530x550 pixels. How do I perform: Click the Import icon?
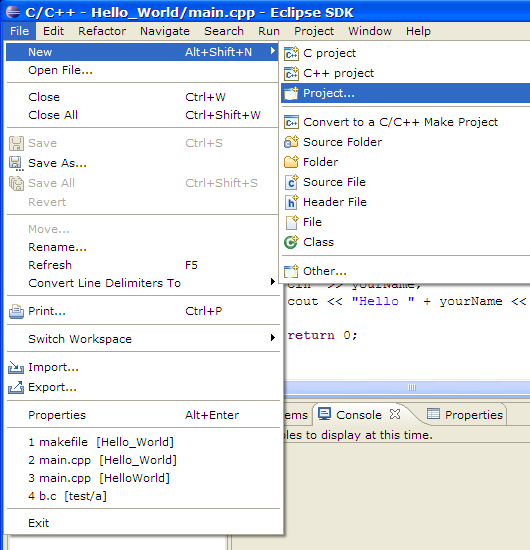point(16,367)
